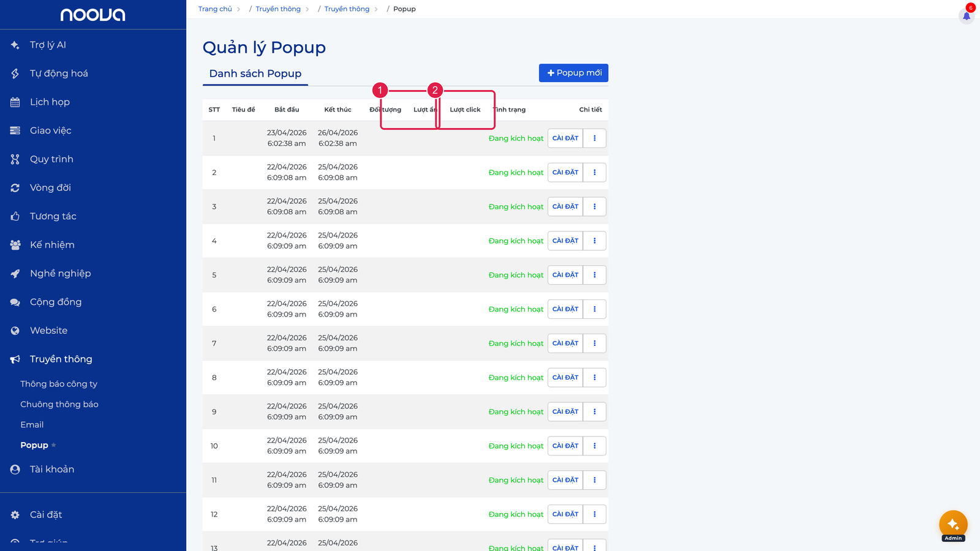Open more options for popup row 9
Screen dimensions: 980x551
point(595,412)
